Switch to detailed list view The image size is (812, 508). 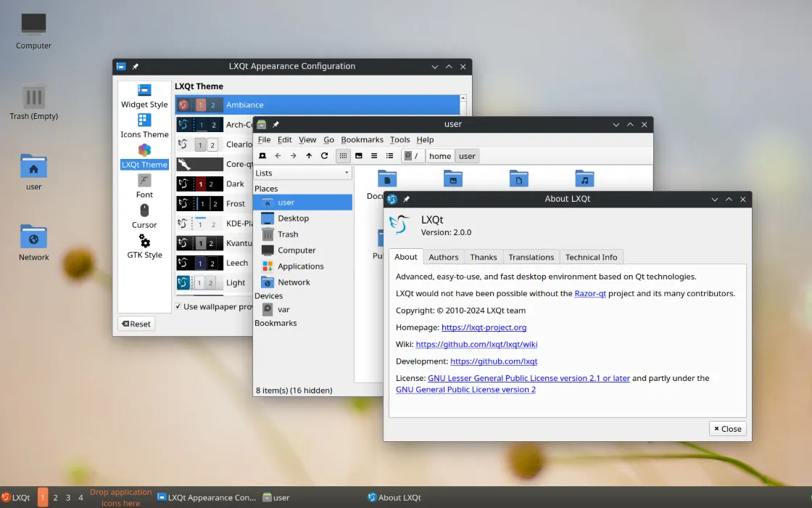[x=389, y=156]
